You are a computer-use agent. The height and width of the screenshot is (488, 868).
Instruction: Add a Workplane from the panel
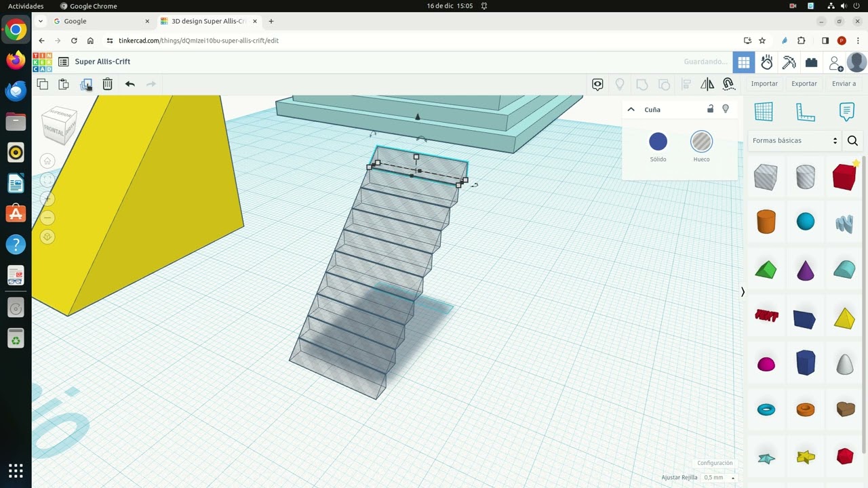764,112
